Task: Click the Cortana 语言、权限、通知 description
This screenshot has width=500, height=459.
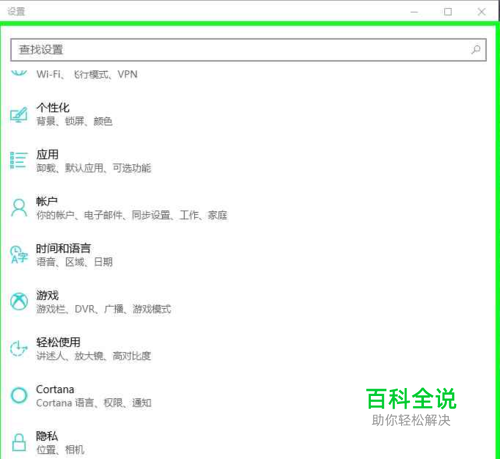Action: (x=94, y=403)
